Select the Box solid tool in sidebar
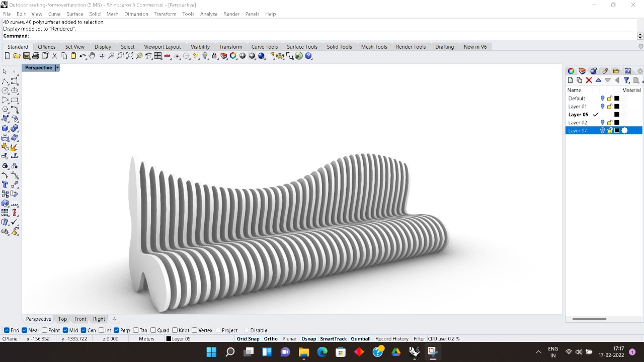Image resolution: width=644 pixels, height=362 pixels. [5, 128]
